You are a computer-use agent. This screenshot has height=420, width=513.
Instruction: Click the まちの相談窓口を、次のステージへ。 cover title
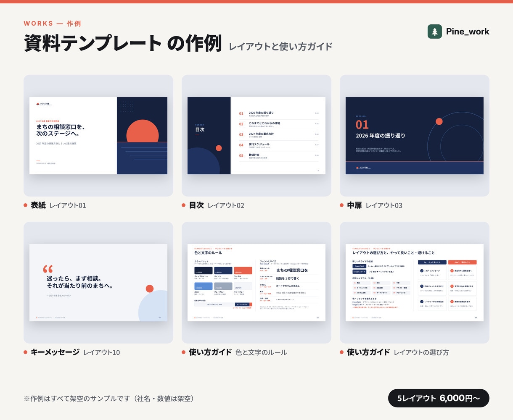click(61, 130)
